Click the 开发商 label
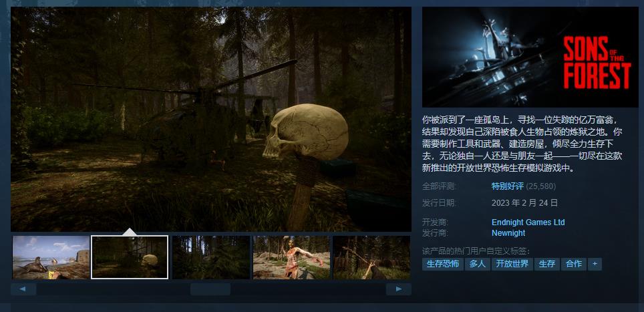 click(x=435, y=222)
